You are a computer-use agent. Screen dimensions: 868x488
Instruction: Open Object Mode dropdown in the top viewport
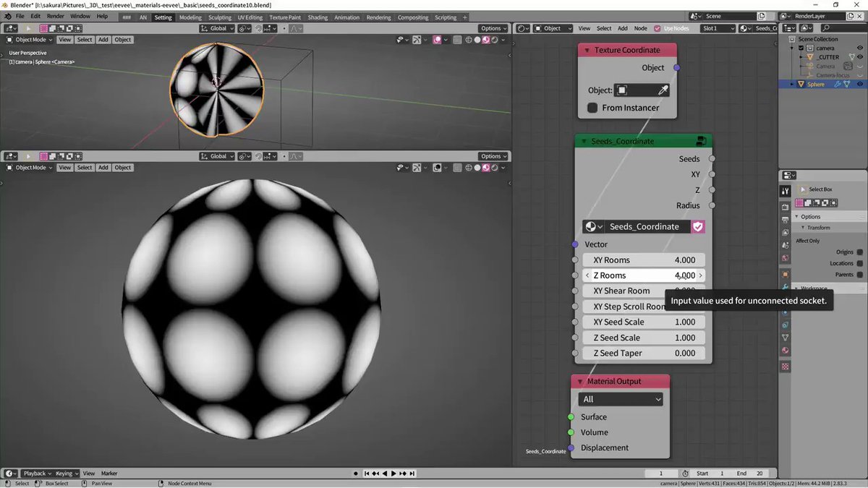[29, 40]
